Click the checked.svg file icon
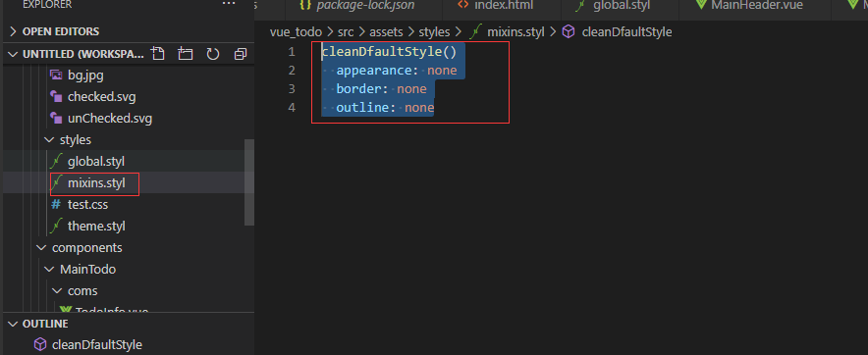This screenshot has width=868, height=355. pyautogui.click(x=56, y=97)
